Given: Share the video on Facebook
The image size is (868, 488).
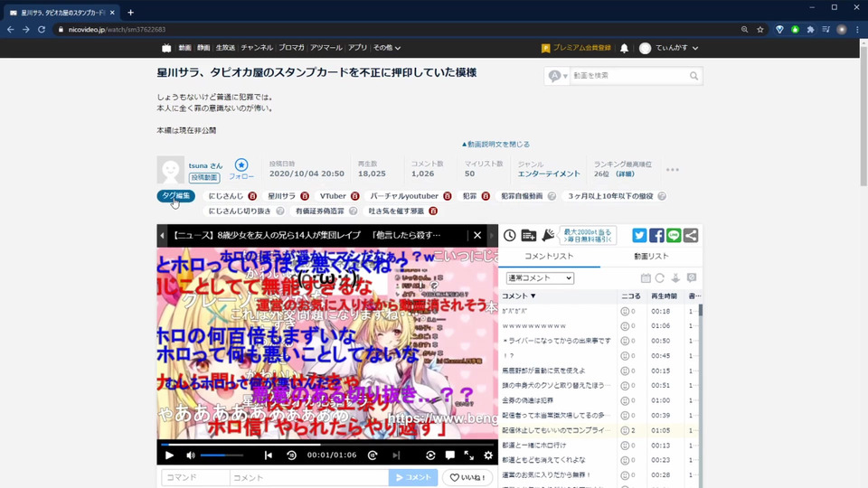Looking at the screenshot, I should click(x=656, y=235).
